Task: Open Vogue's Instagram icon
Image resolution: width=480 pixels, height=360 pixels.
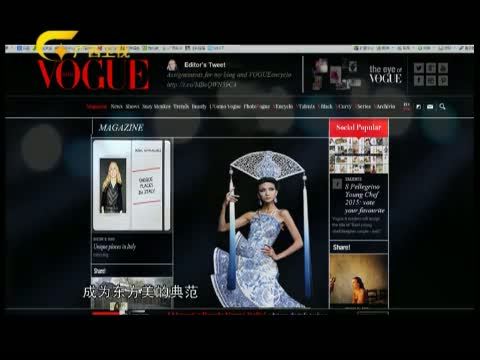Action: click(x=431, y=80)
